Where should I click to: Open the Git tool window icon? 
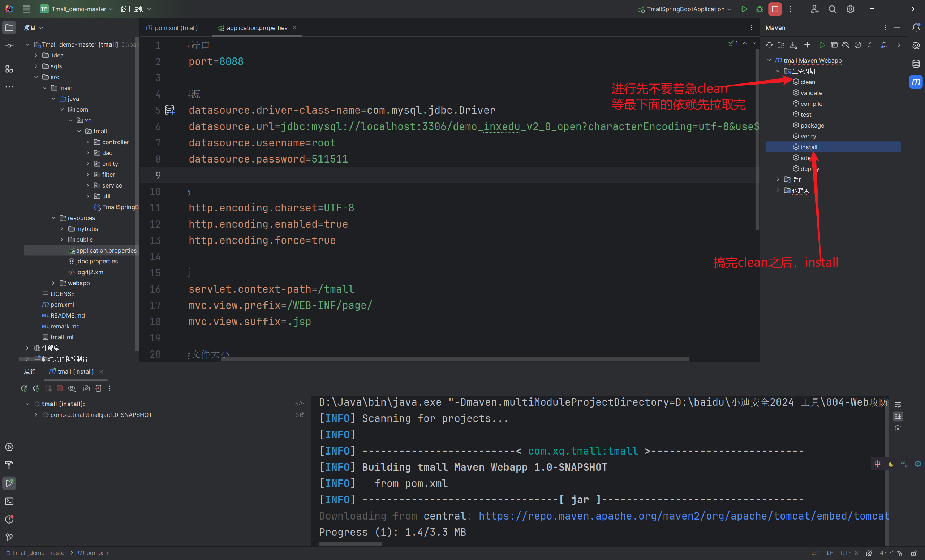(x=9, y=538)
